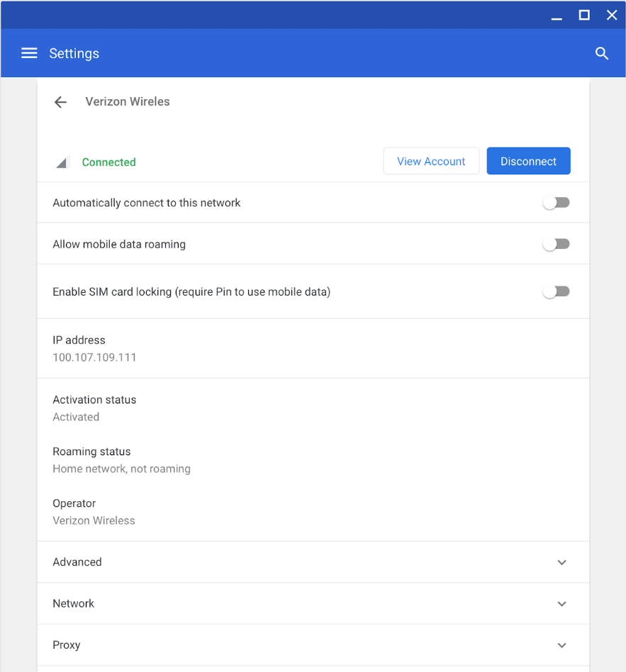The image size is (626, 672).
Task: Toggle automatically connect to this network
Action: (x=556, y=202)
